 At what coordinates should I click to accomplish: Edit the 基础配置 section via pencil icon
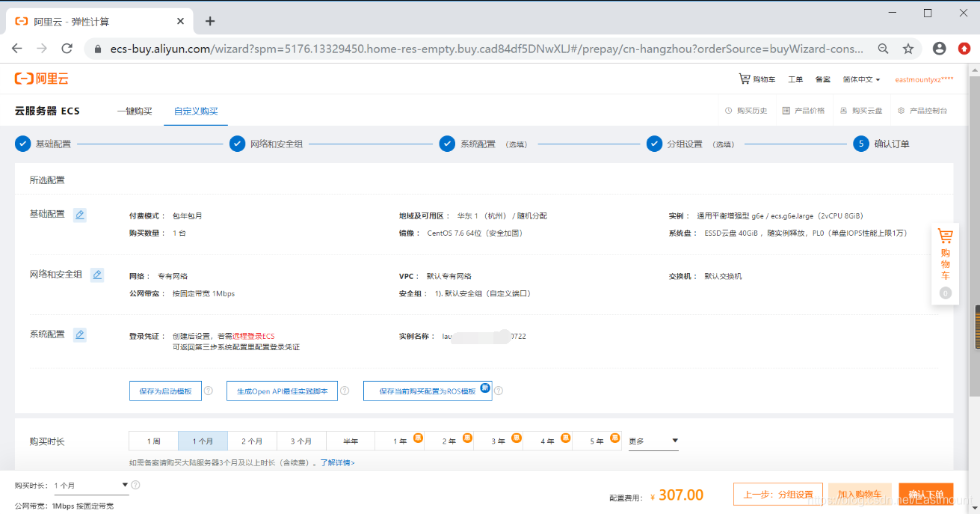[80, 215]
